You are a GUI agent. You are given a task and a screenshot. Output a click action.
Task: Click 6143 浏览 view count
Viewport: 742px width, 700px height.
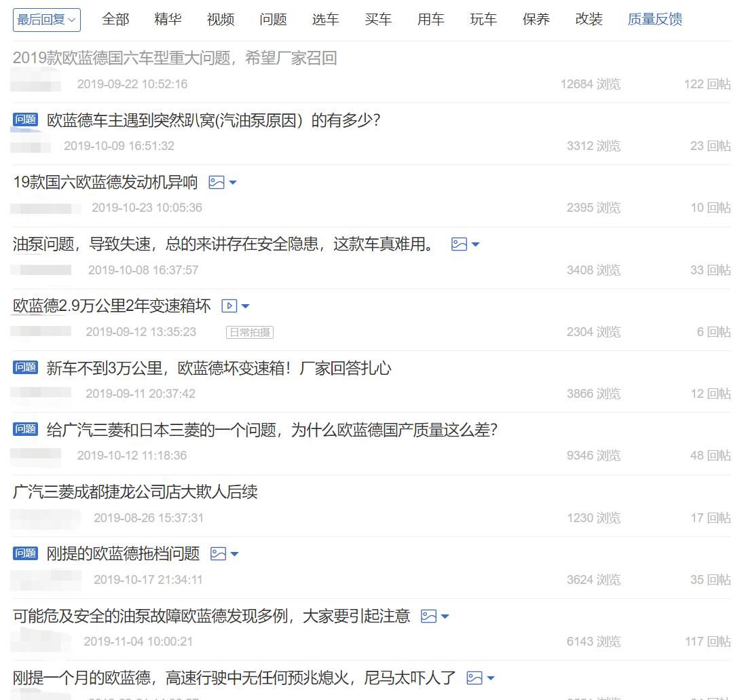pos(593,642)
